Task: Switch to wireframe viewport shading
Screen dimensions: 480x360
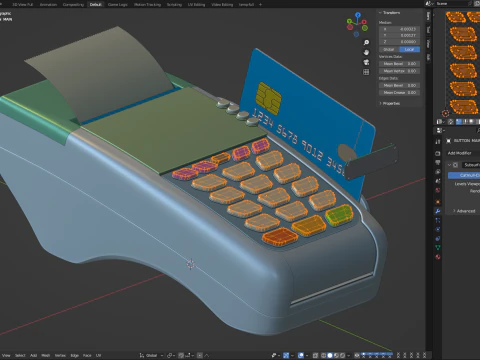Action: click(x=323, y=355)
